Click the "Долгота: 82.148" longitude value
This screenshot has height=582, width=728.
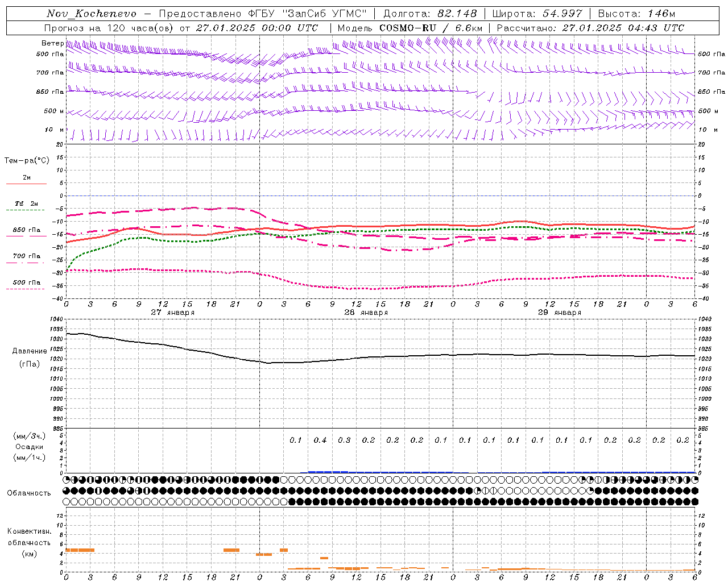431,14
